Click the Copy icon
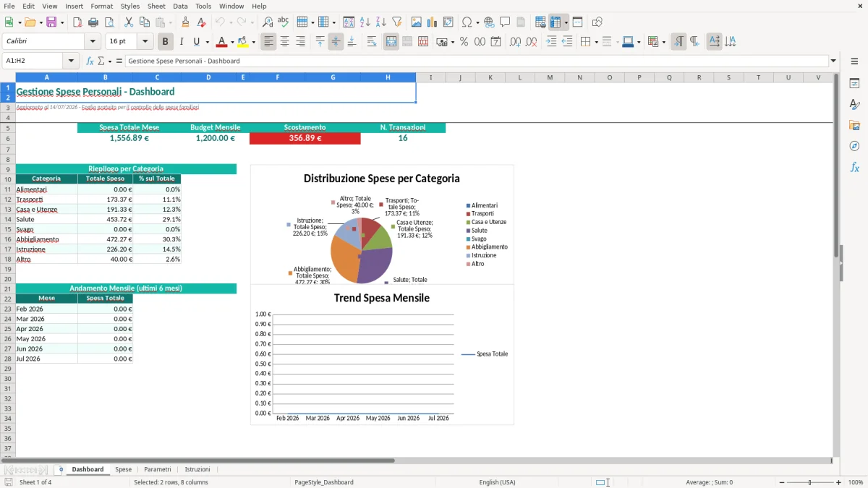Screen dimensions: 868x488 145,22
